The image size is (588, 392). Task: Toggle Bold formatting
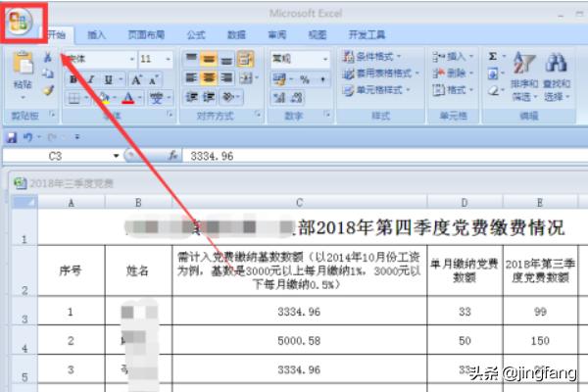(74, 79)
